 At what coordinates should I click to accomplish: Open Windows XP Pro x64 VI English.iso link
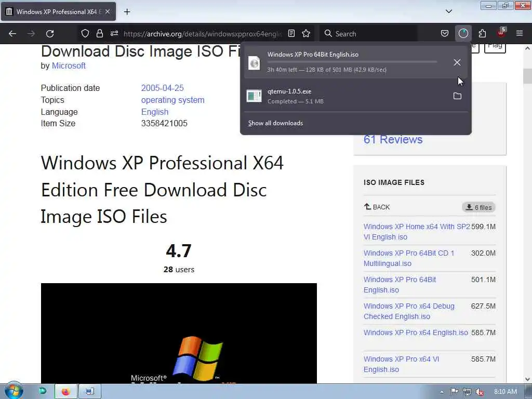coord(402,364)
